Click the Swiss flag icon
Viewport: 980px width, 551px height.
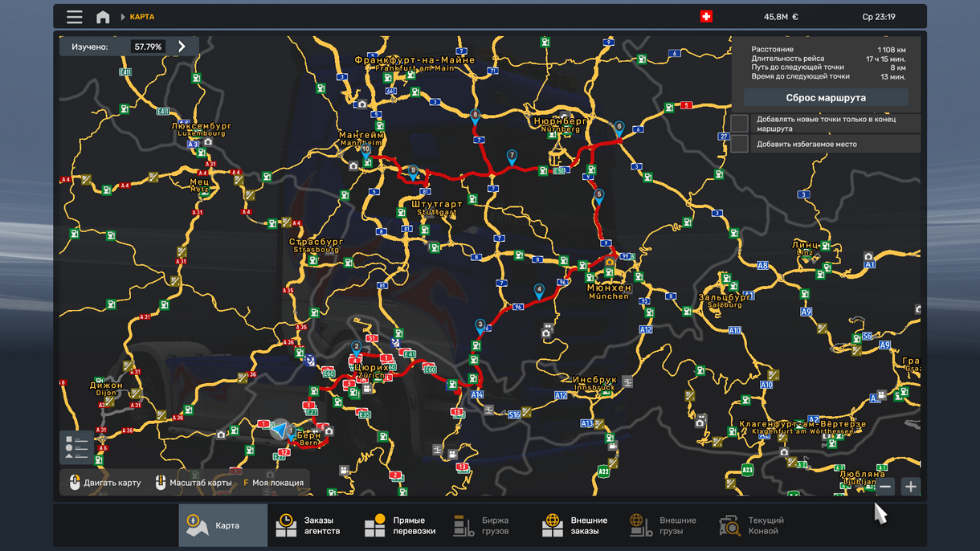pyautogui.click(x=706, y=17)
